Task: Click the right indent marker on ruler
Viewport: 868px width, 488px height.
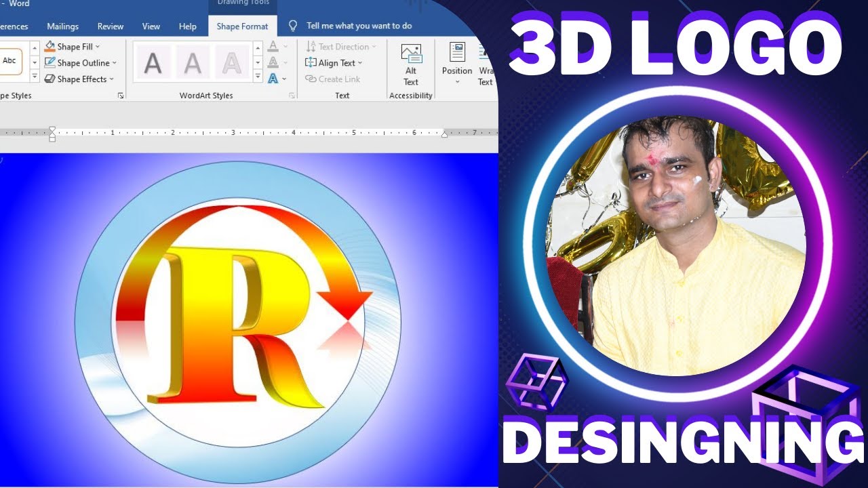Action: (x=444, y=135)
